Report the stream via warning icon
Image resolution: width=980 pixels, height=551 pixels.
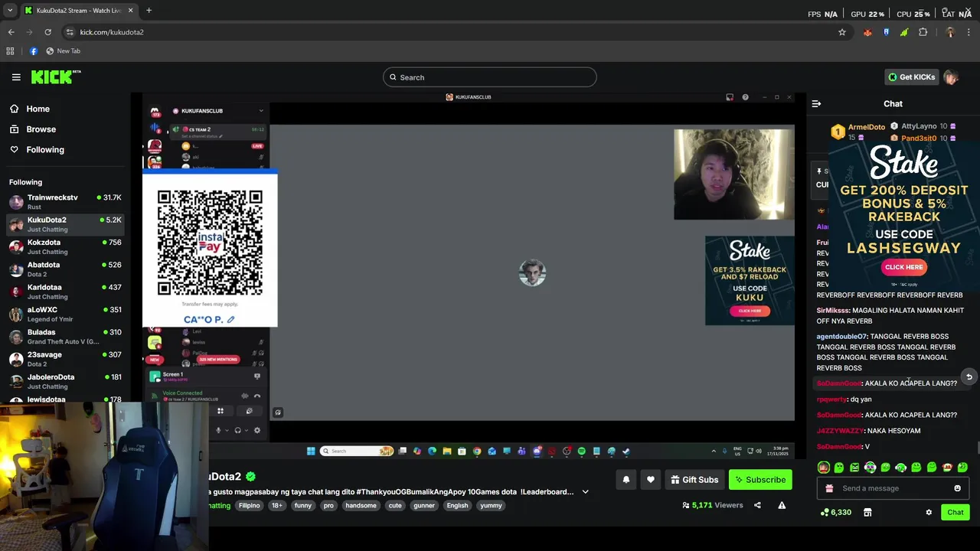pos(782,505)
